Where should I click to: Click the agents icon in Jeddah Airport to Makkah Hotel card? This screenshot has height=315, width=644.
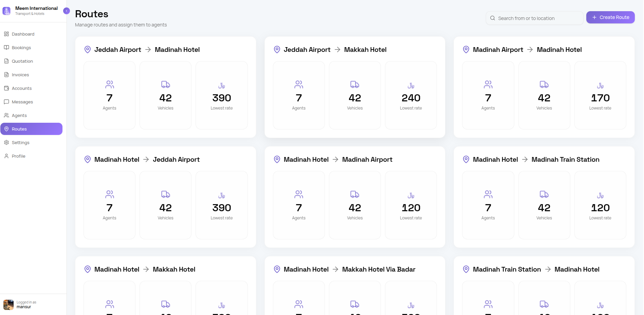coord(299,84)
